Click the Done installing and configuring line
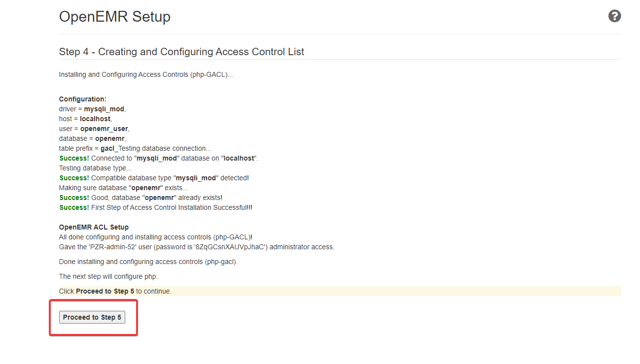The image size is (640, 364). click(x=148, y=262)
